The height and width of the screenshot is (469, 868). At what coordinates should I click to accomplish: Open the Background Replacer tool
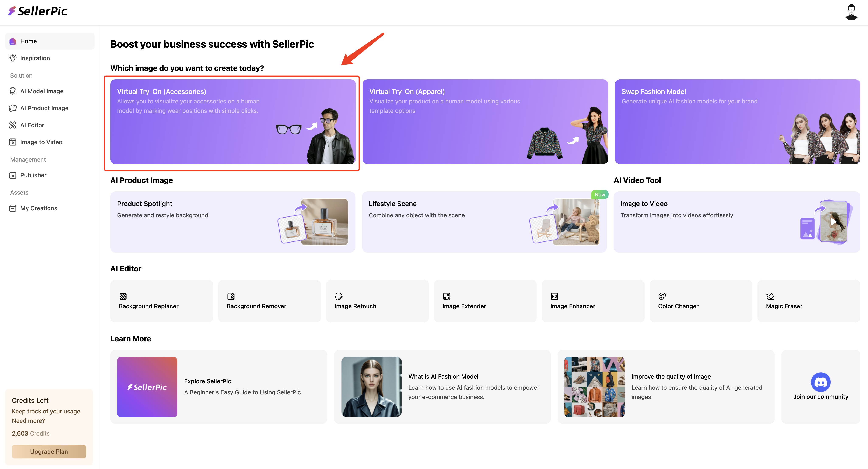click(162, 301)
